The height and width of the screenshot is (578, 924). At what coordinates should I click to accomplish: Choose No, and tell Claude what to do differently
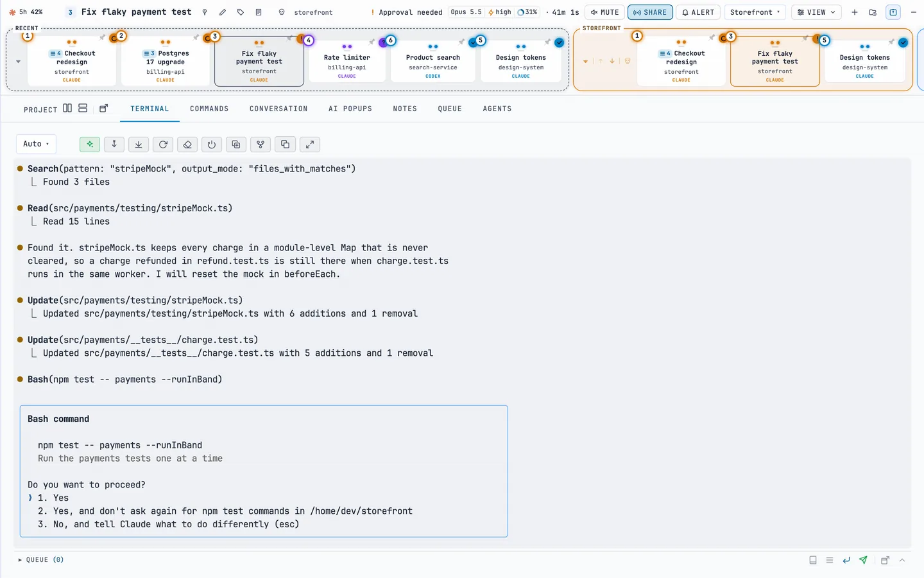coord(169,524)
